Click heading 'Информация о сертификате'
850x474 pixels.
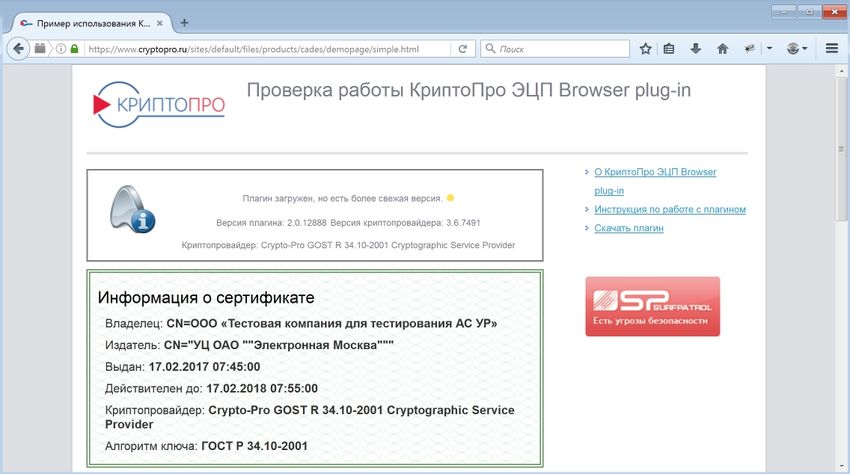click(206, 298)
